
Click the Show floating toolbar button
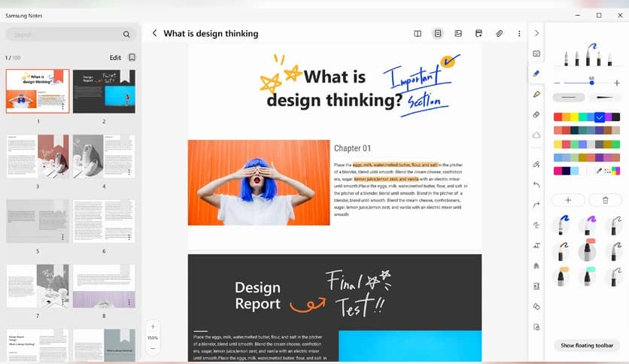point(587,345)
